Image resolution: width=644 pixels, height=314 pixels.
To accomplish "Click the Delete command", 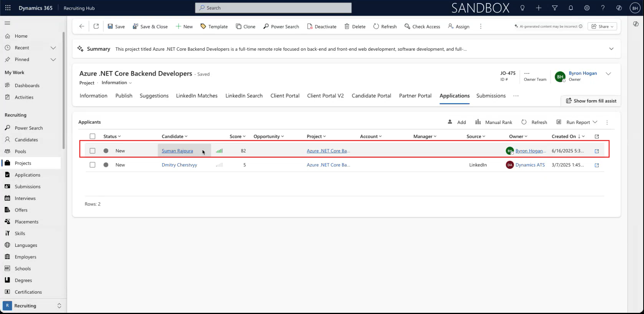I will pos(355,26).
